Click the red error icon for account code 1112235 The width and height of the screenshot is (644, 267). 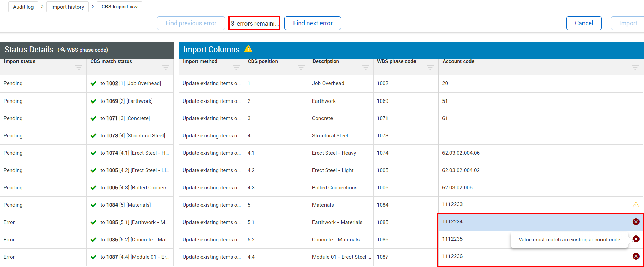tap(636, 239)
